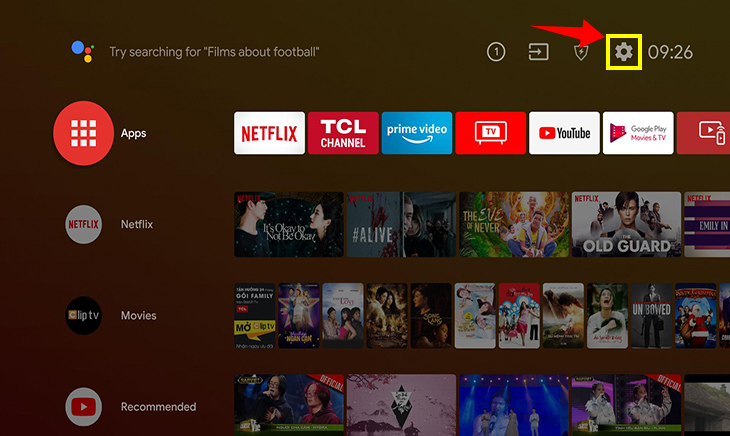
Task: Select the Clip TV channel icon
Action: (x=83, y=315)
